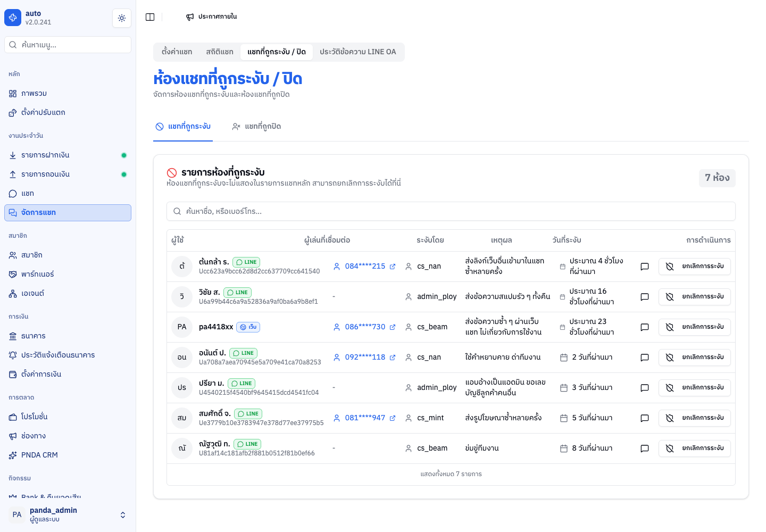Unsuspend the chat of ต้นกล้า ร.
766x532 pixels.
695,267
